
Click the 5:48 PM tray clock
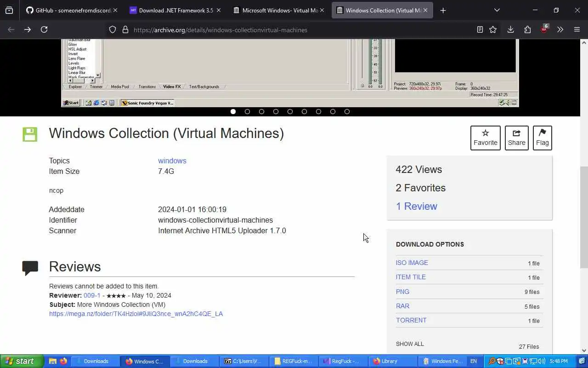coord(559,361)
